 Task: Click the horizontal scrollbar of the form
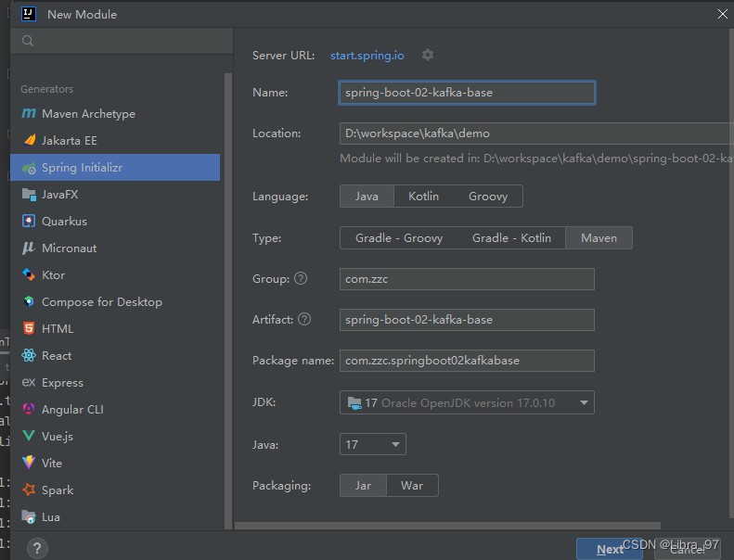pyautogui.click(x=447, y=526)
